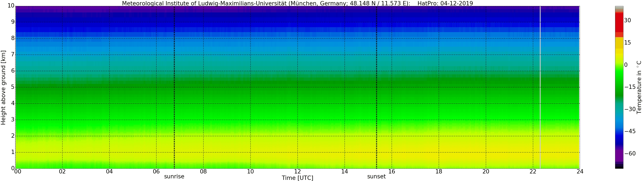
Task: Click the sunset label below the time axis
Action: point(376,176)
